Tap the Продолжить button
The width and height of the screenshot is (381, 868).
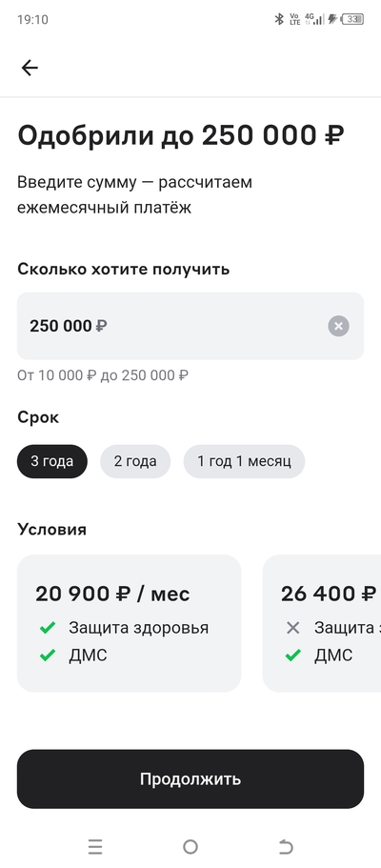pos(190,778)
